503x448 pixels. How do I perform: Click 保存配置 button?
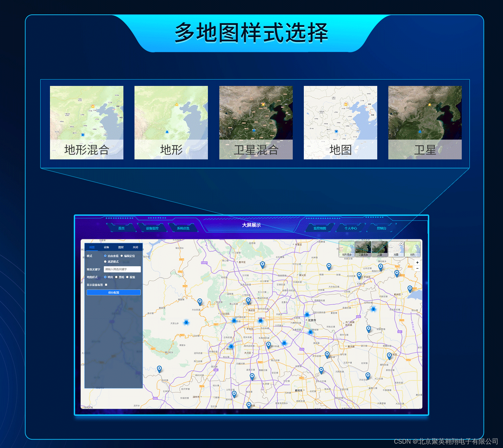pyautogui.click(x=114, y=293)
